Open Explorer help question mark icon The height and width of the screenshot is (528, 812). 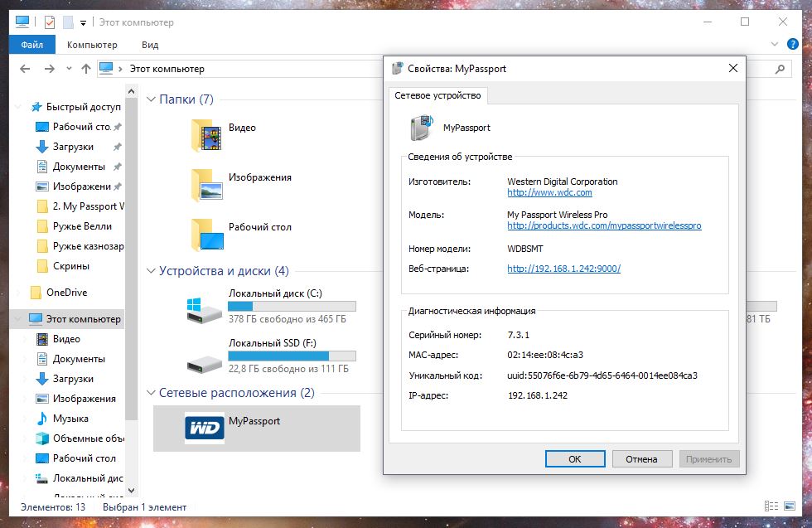[x=792, y=44]
